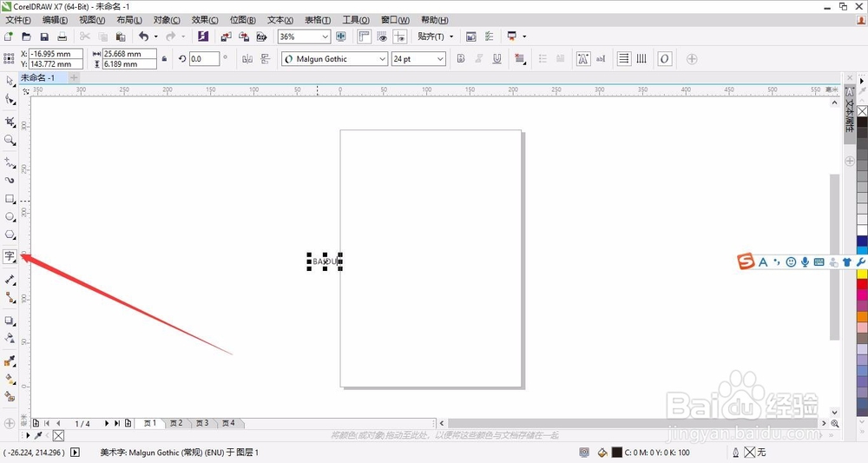
Task: Toggle full-screen preview icon
Action: (x=341, y=36)
